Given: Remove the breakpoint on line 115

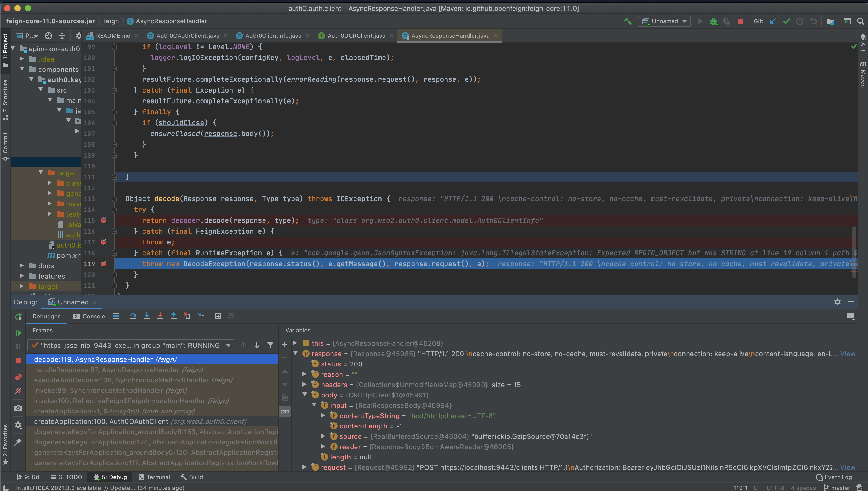Looking at the screenshot, I should coord(104,220).
